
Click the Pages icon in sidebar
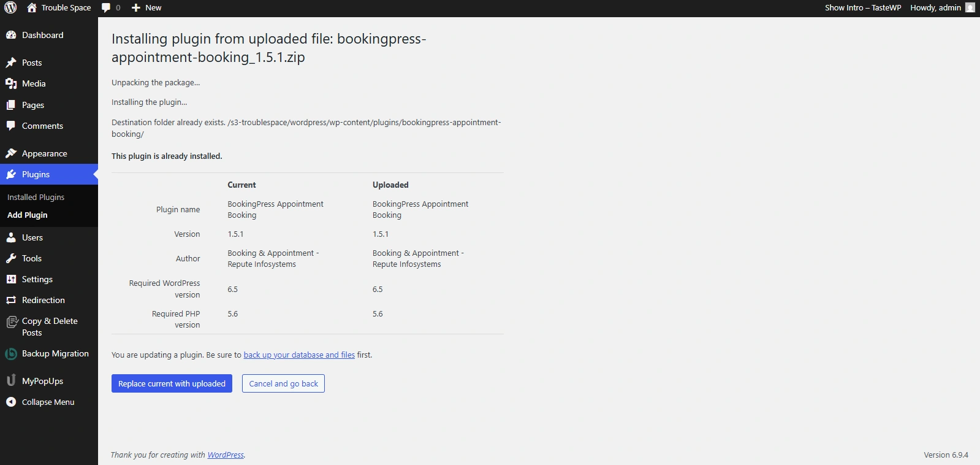[11, 105]
